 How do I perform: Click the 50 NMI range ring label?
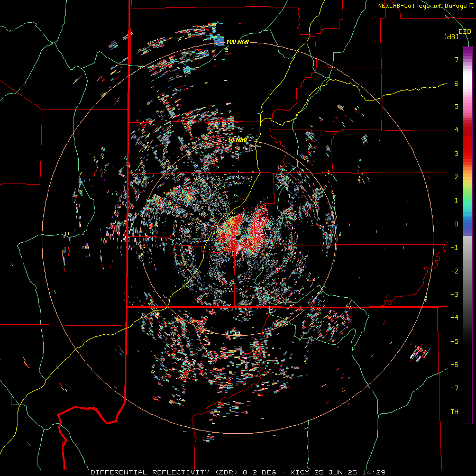pyautogui.click(x=237, y=140)
